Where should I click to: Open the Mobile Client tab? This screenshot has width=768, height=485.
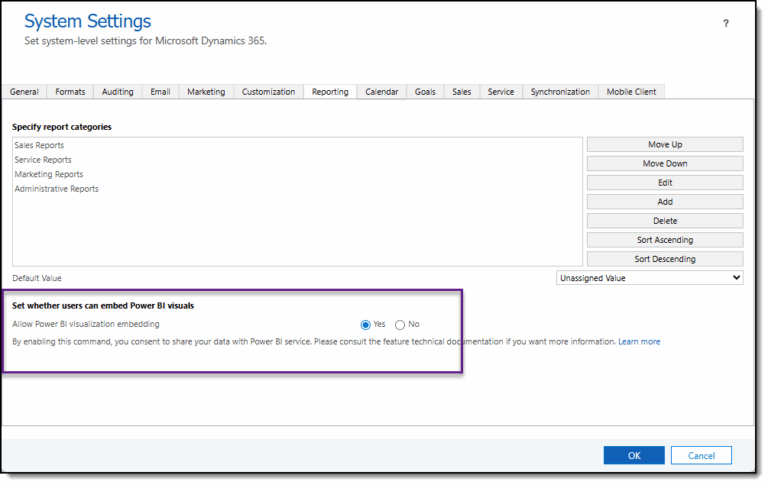pyautogui.click(x=631, y=92)
